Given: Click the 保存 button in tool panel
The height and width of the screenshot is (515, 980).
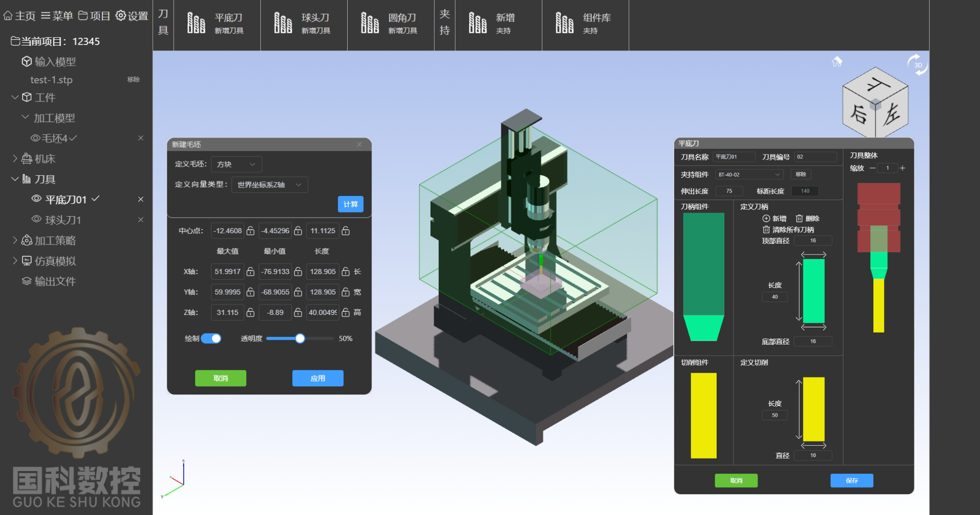Looking at the screenshot, I should pos(851,480).
